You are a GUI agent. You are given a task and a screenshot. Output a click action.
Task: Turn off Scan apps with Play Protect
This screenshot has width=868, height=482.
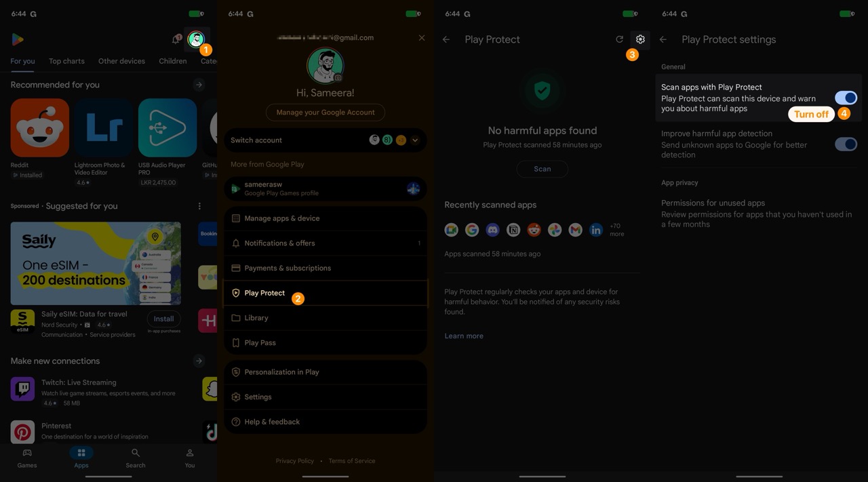[x=846, y=98]
